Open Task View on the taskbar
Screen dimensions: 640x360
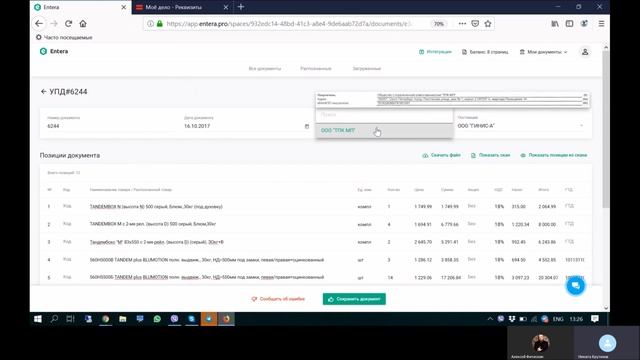tap(70, 319)
